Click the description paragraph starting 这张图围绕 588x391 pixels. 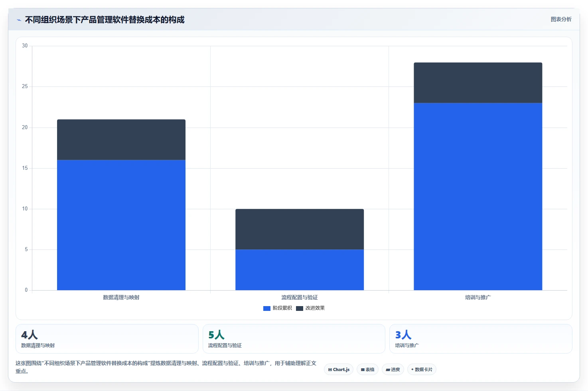pos(166,367)
